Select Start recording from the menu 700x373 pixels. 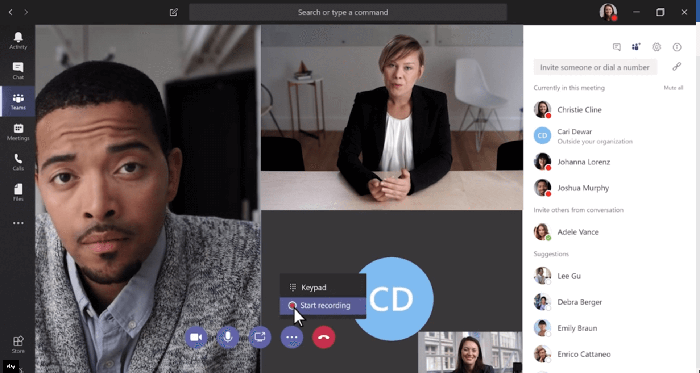click(322, 306)
